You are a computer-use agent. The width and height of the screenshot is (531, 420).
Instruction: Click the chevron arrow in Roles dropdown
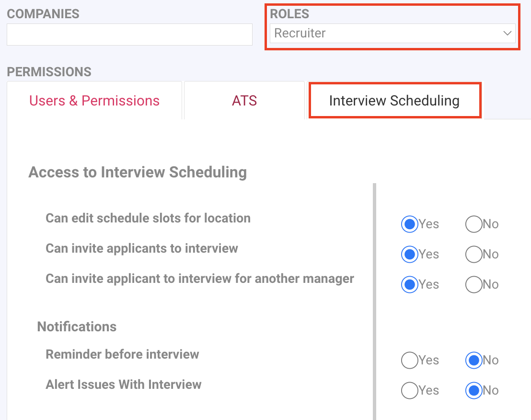(508, 34)
